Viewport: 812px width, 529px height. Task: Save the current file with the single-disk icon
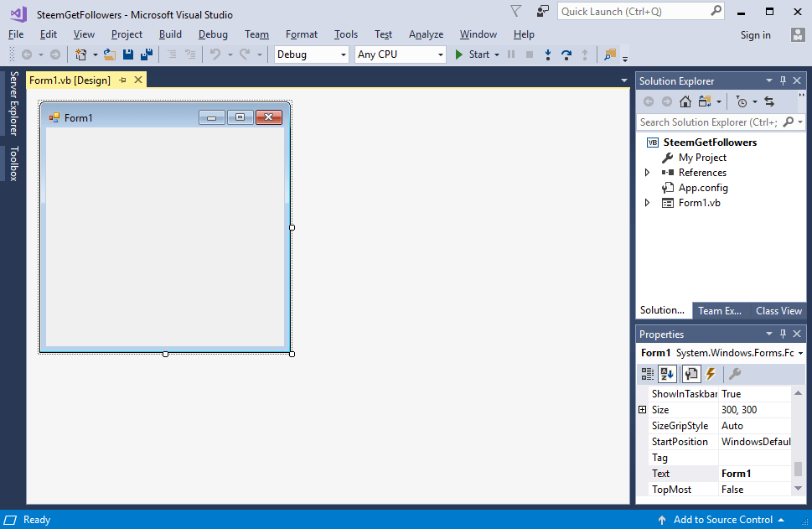point(128,54)
